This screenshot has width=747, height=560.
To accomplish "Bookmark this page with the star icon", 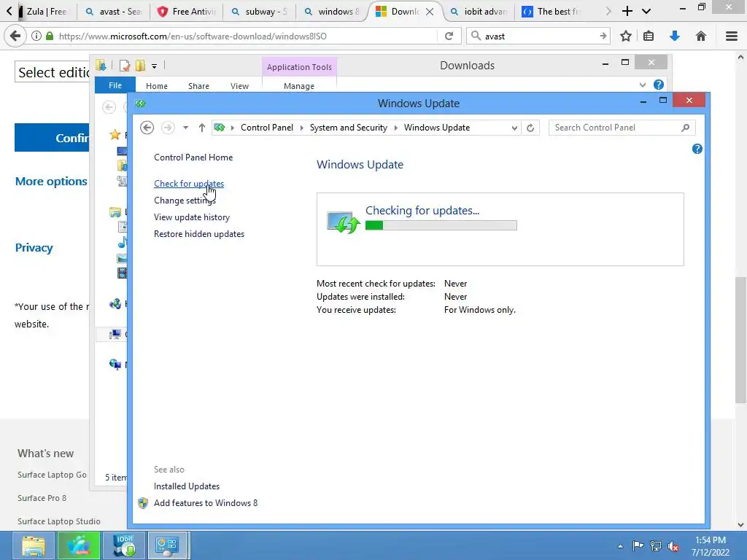I will [625, 36].
